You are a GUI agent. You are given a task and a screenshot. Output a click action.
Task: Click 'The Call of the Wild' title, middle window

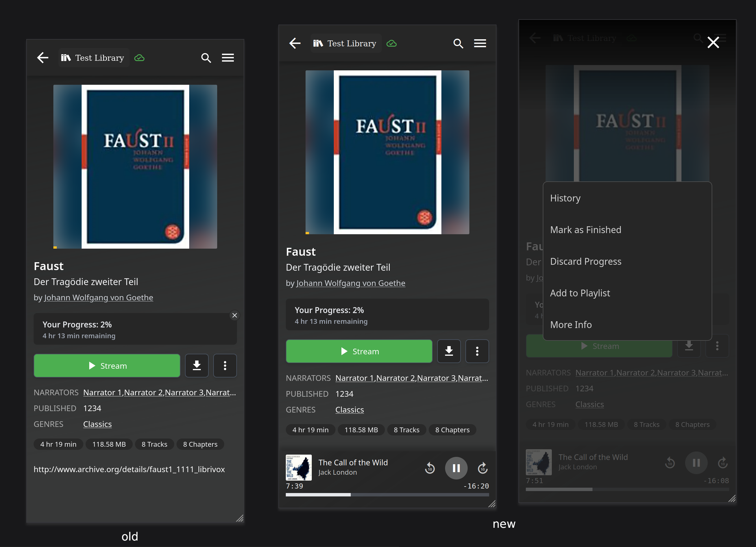click(353, 463)
